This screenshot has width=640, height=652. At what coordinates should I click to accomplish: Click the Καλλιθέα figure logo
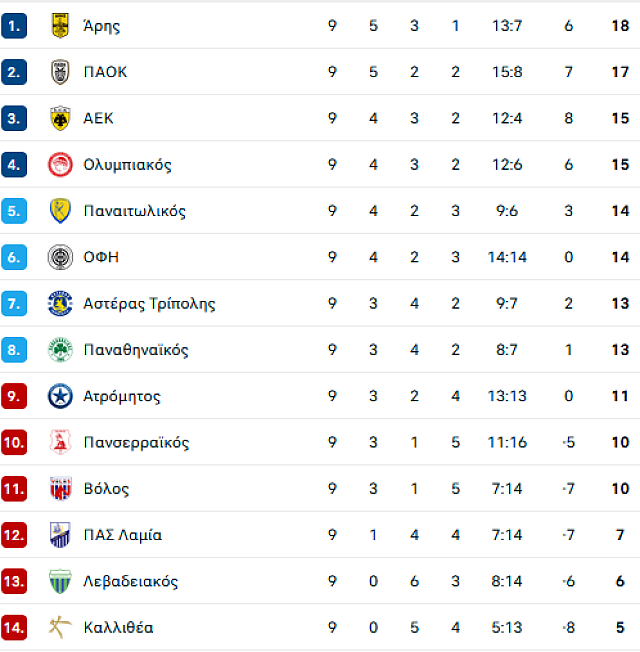point(60,627)
